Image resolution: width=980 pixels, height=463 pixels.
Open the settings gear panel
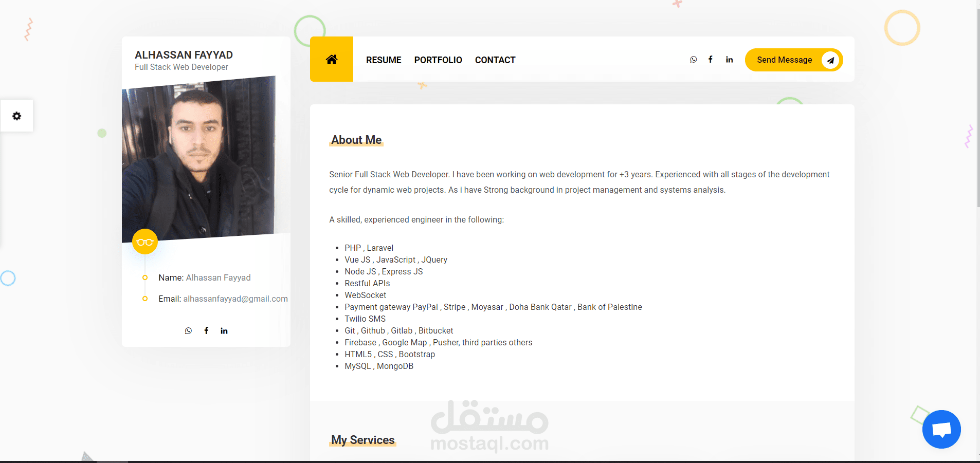click(17, 116)
